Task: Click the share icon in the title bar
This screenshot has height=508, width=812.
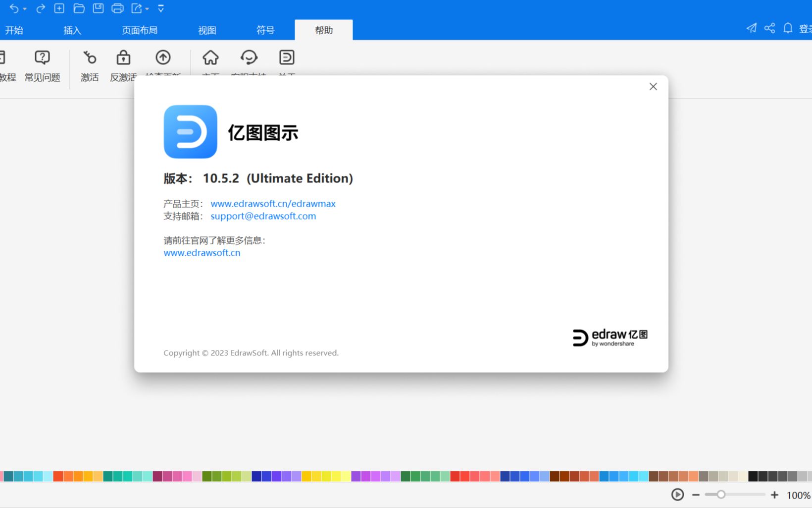Action: pos(769,28)
